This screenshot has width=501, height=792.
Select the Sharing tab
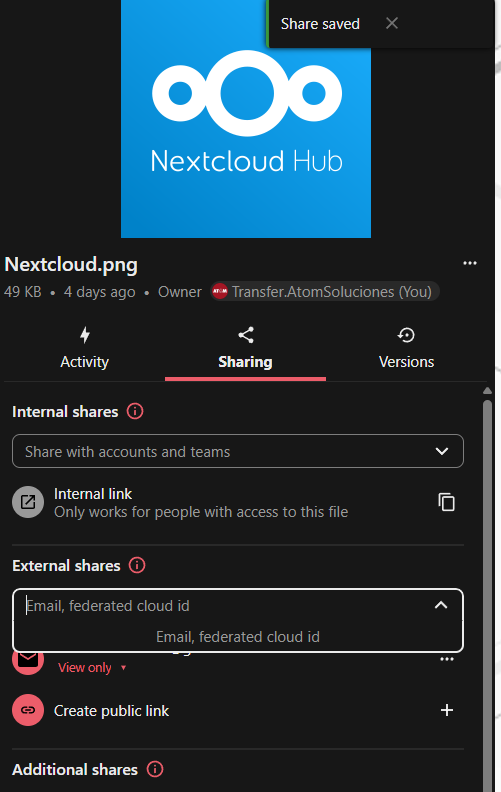pyautogui.click(x=245, y=349)
